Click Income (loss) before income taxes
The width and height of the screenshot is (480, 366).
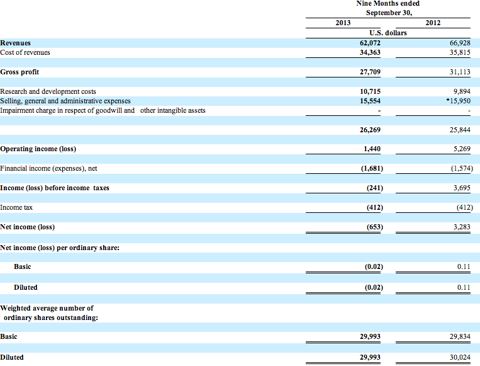(55, 188)
